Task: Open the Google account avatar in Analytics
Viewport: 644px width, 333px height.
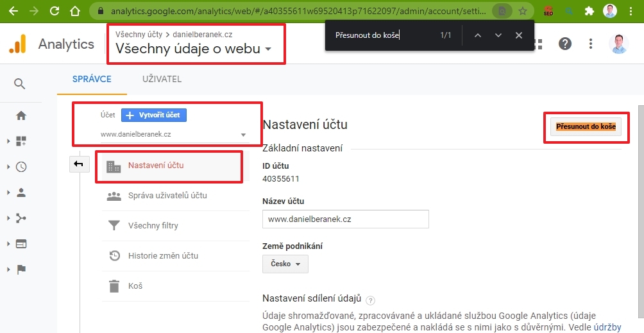Action: [x=618, y=44]
